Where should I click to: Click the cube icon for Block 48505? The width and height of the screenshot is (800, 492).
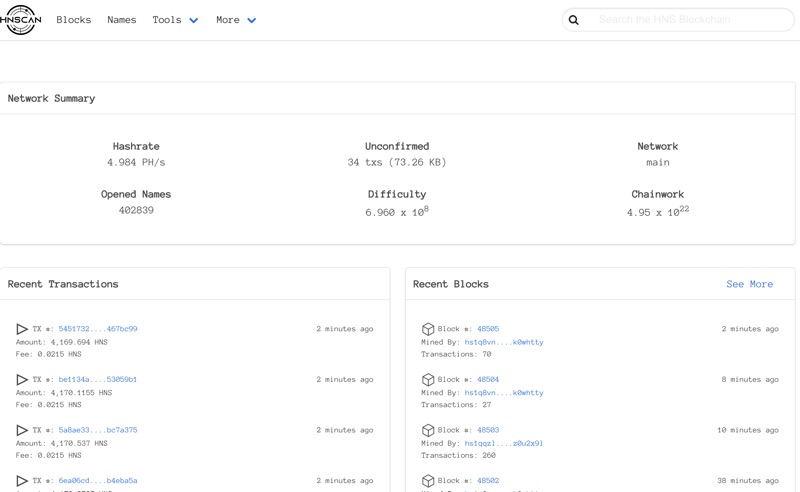click(428, 329)
